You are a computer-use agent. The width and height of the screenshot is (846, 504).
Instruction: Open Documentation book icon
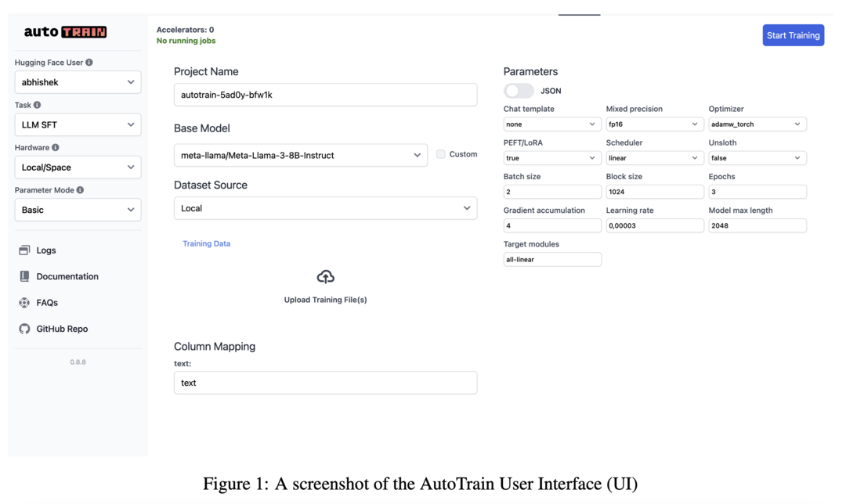pyautogui.click(x=24, y=276)
